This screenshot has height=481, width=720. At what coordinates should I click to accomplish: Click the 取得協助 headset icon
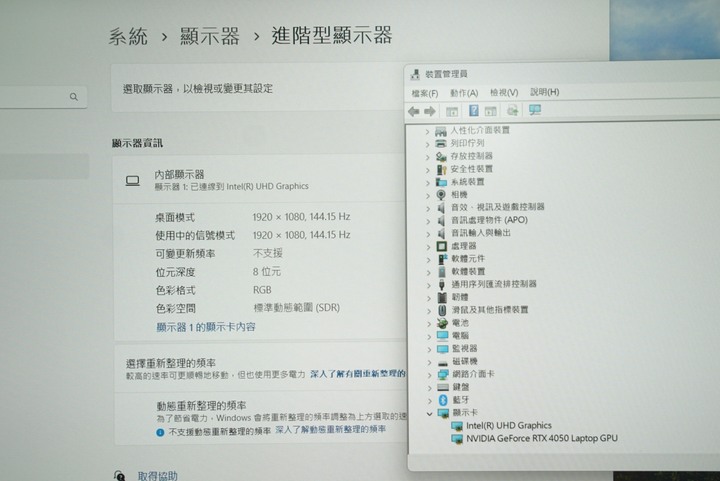pyautogui.click(x=119, y=475)
